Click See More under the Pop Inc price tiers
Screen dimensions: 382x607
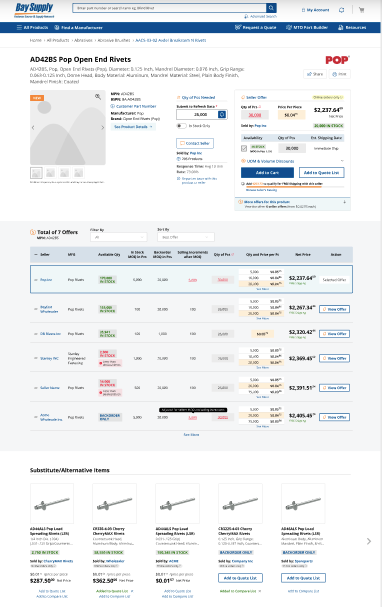pyautogui.click(x=262, y=289)
